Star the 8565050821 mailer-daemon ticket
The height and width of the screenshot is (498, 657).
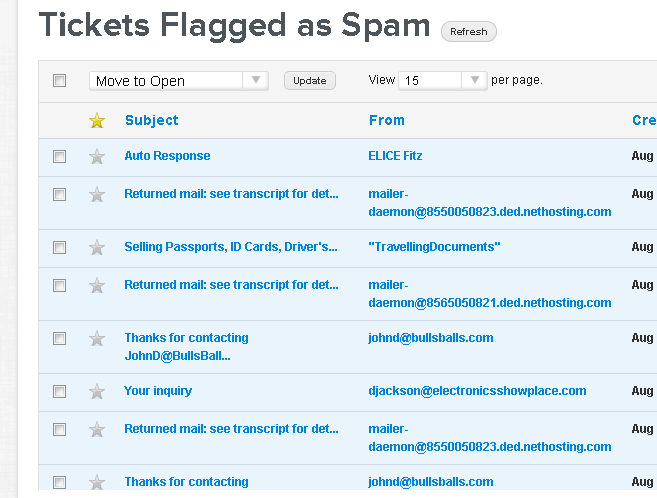tap(97, 286)
